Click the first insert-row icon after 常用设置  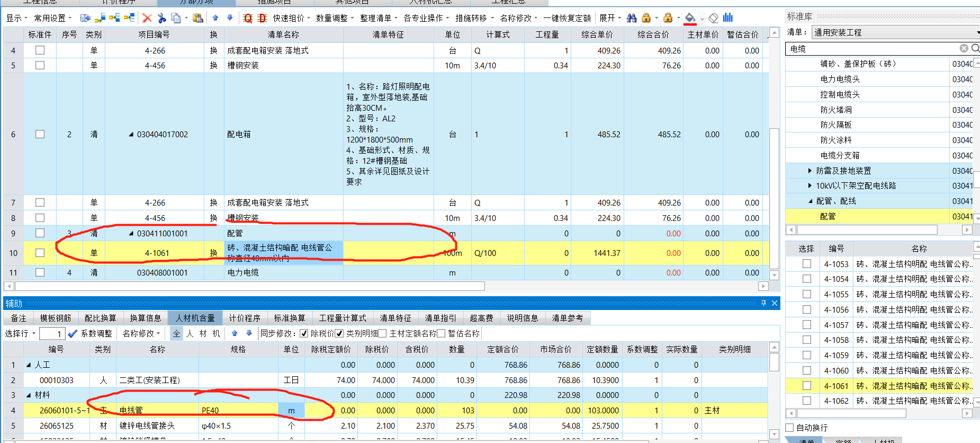85,18
